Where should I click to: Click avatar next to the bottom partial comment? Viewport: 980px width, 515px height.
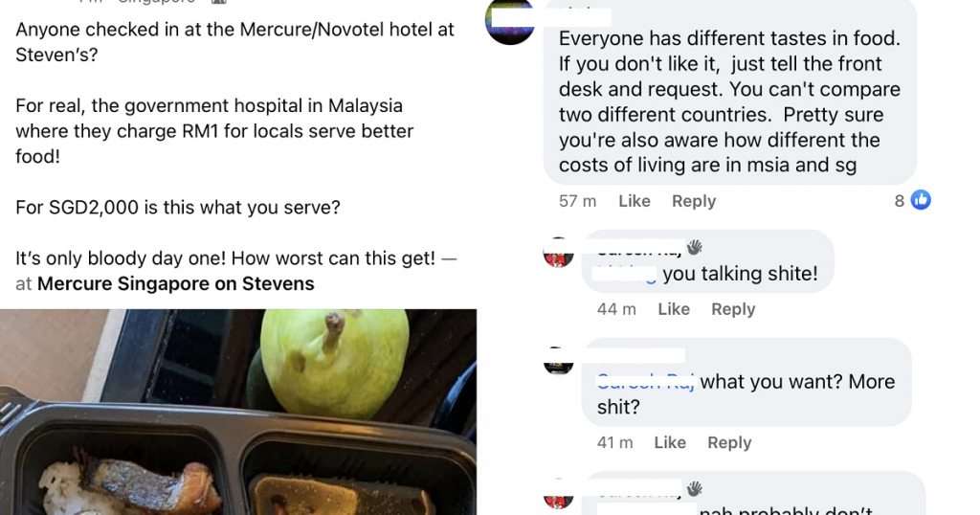559,494
